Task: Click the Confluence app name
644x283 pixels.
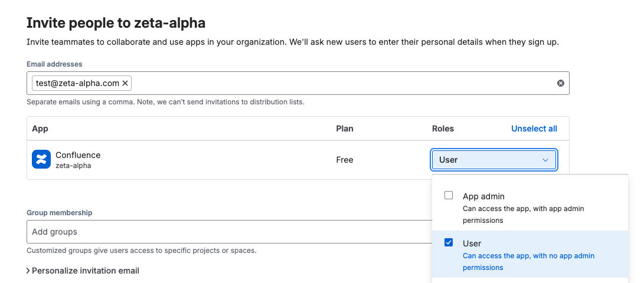Action: (78, 155)
